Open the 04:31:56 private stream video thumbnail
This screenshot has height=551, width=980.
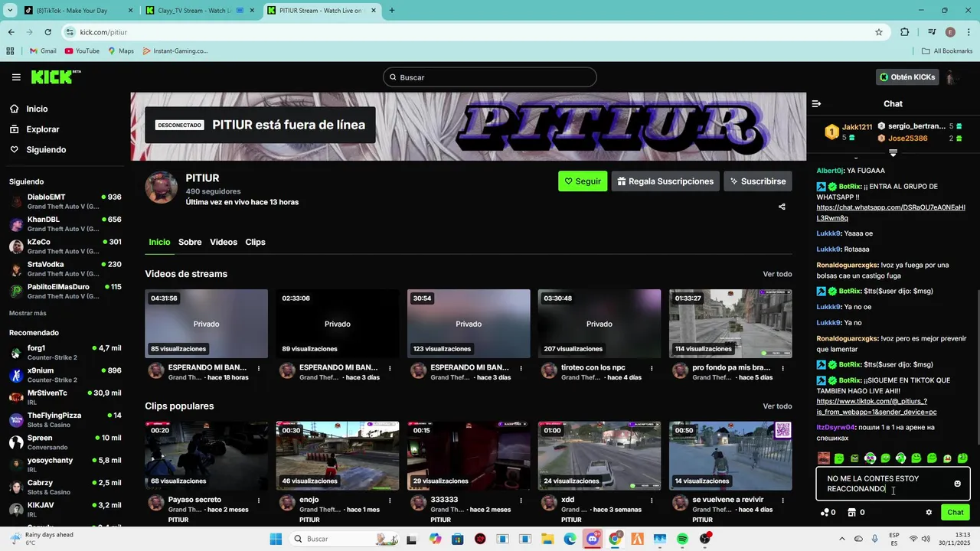[206, 324]
